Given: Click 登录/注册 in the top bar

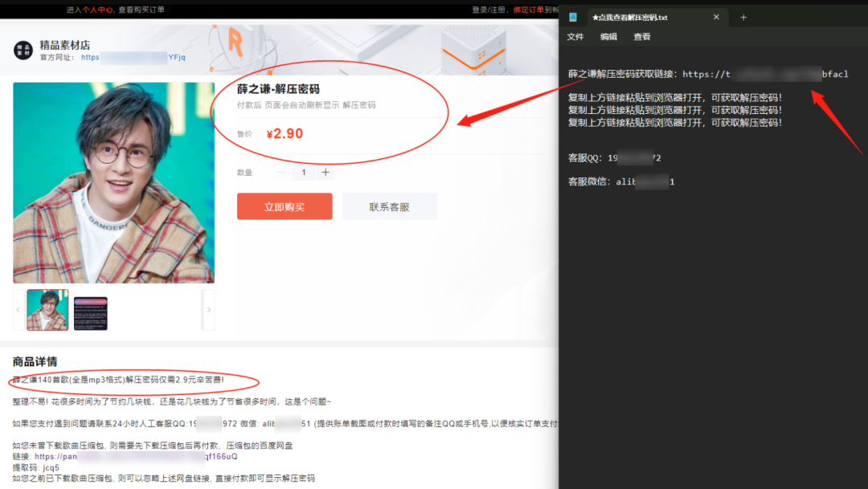Looking at the screenshot, I should pyautogui.click(x=489, y=10).
